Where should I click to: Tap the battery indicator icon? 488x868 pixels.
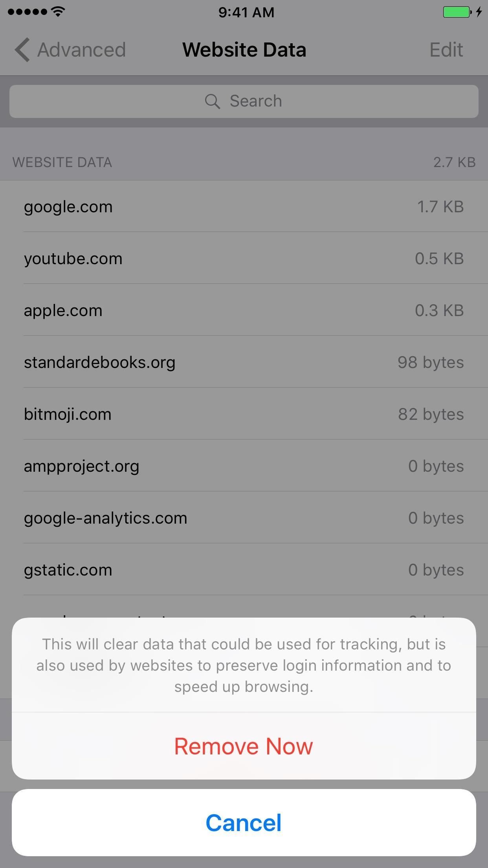pyautogui.click(x=457, y=12)
